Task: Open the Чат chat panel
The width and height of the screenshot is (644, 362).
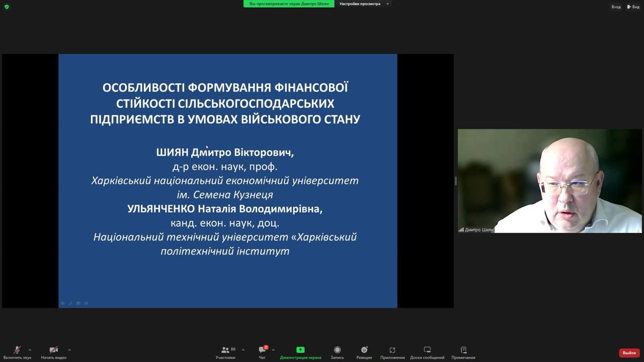Action: tap(262, 352)
